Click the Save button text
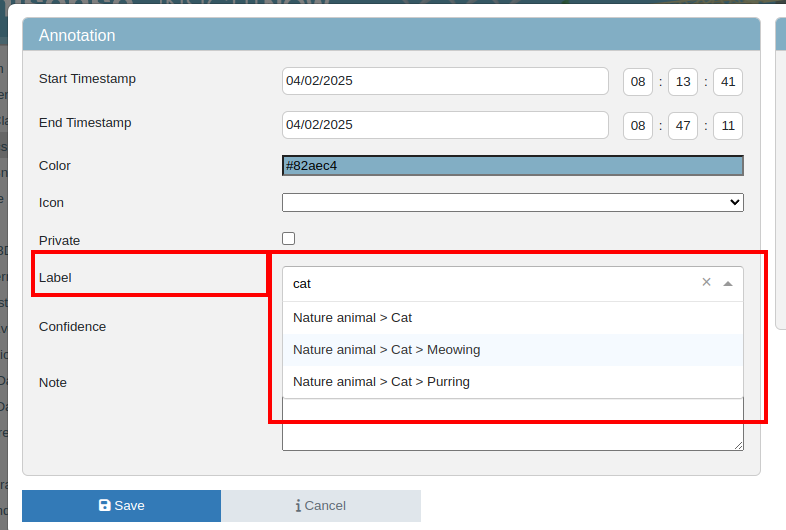This screenshot has width=786, height=530. point(129,506)
